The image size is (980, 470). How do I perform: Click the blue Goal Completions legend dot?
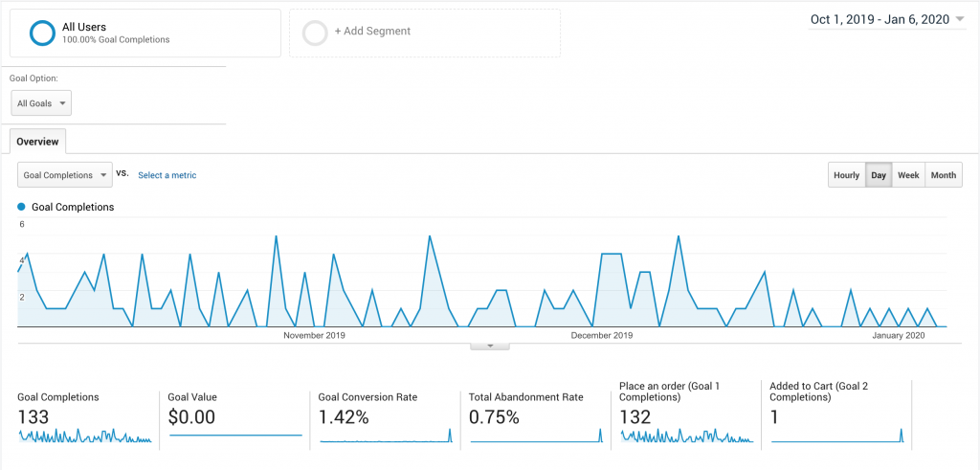(x=22, y=207)
